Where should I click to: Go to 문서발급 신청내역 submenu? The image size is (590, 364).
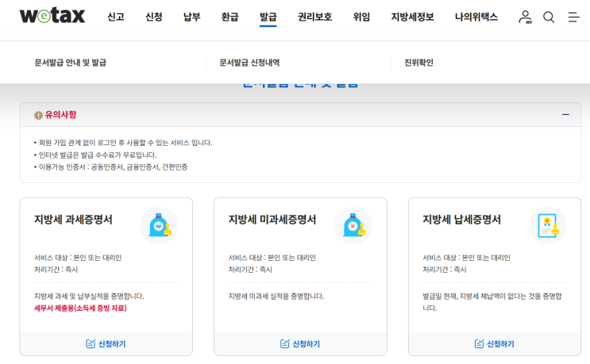pos(249,63)
